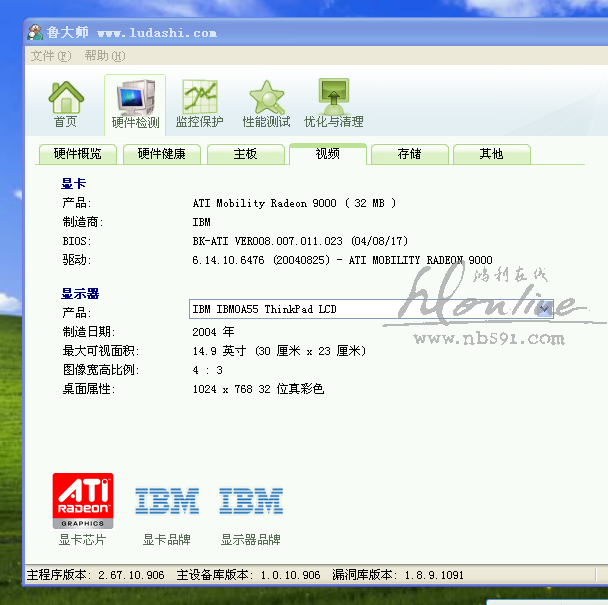Click the 制造日期: label

click(89, 332)
